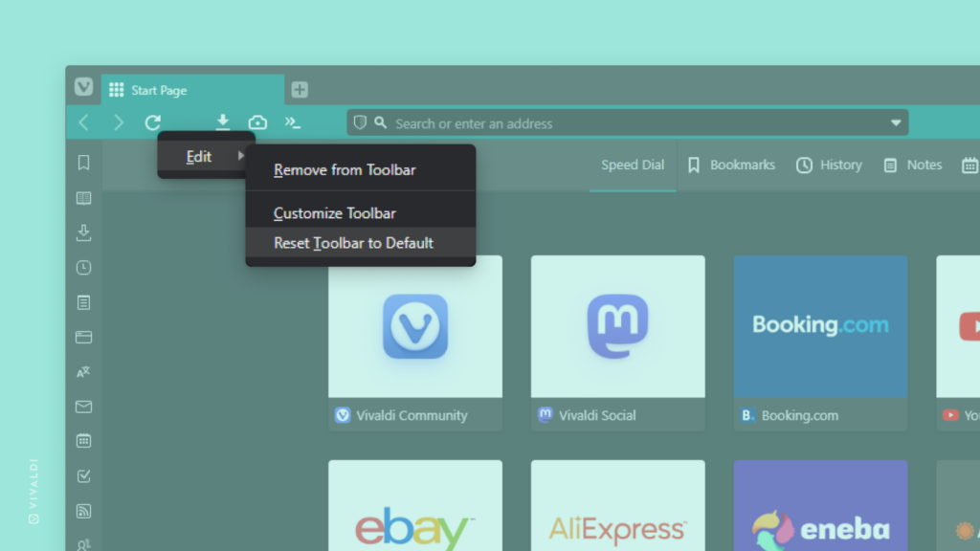Reload the current page

(x=153, y=122)
